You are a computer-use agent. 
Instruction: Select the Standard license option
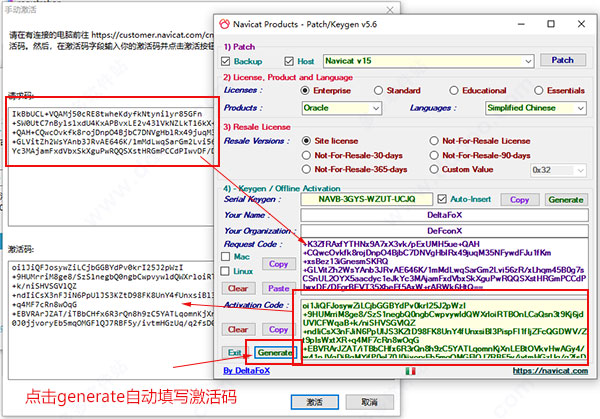click(378, 91)
